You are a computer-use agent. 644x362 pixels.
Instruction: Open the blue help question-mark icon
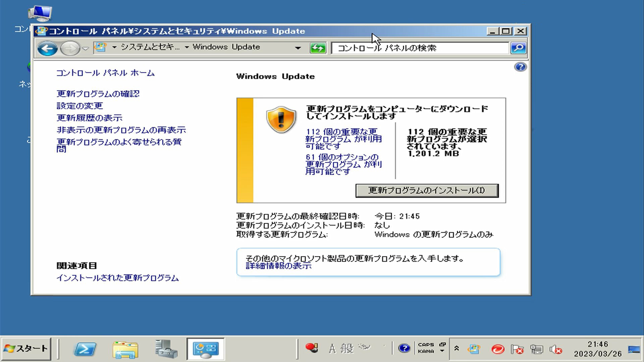(x=520, y=67)
